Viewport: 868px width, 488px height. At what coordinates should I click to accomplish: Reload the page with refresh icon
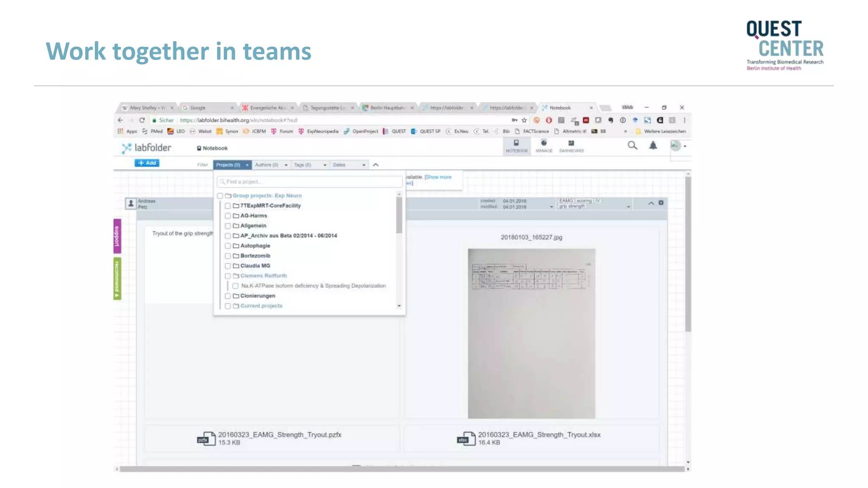coord(142,120)
